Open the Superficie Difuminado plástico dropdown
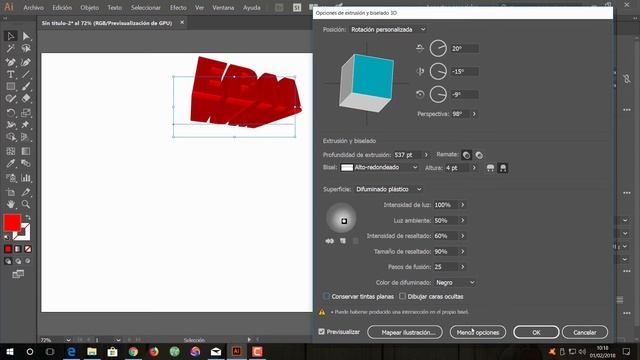The width and height of the screenshot is (640, 360). click(x=388, y=189)
